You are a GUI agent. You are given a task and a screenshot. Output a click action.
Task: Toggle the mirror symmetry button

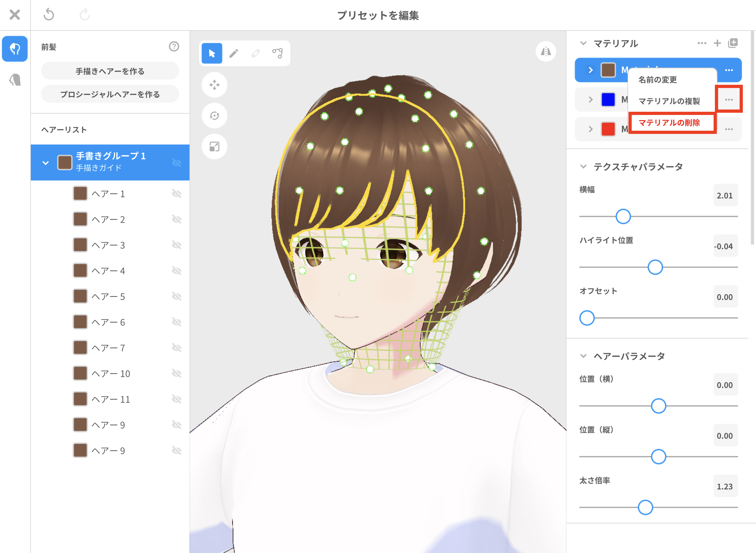click(x=546, y=52)
